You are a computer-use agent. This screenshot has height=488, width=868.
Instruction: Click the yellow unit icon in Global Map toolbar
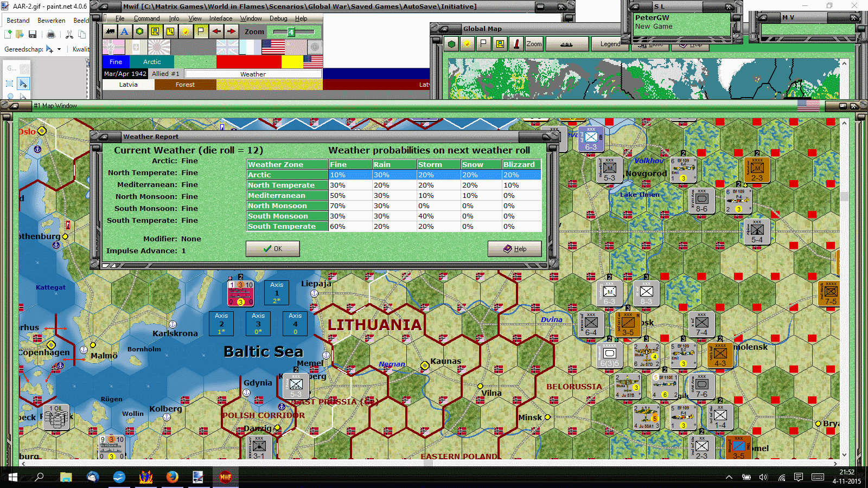pos(500,44)
